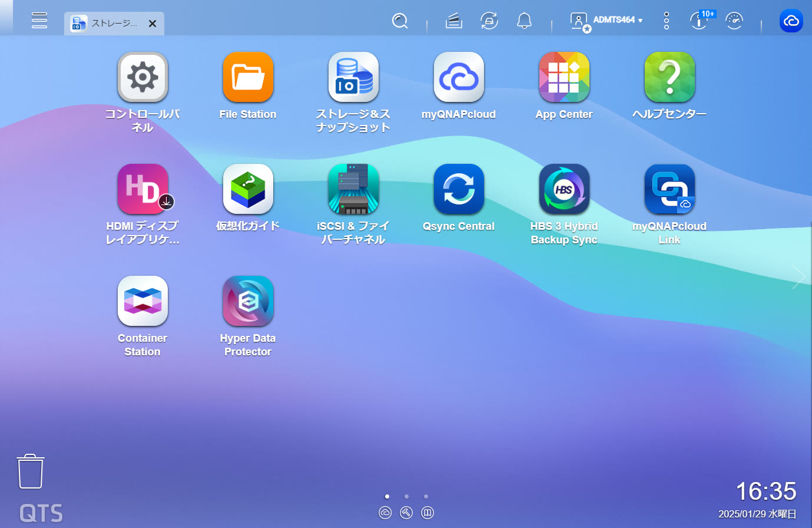Viewport: 812px width, 528px height.
Task: Open ヘルプセンター app
Action: tap(670, 77)
